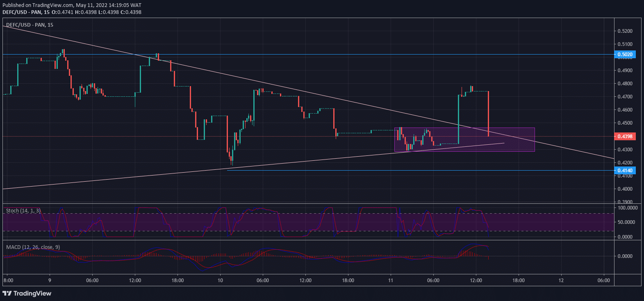Click the TradingView logo
Viewport: 644px width, 301px height.
(27, 293)
